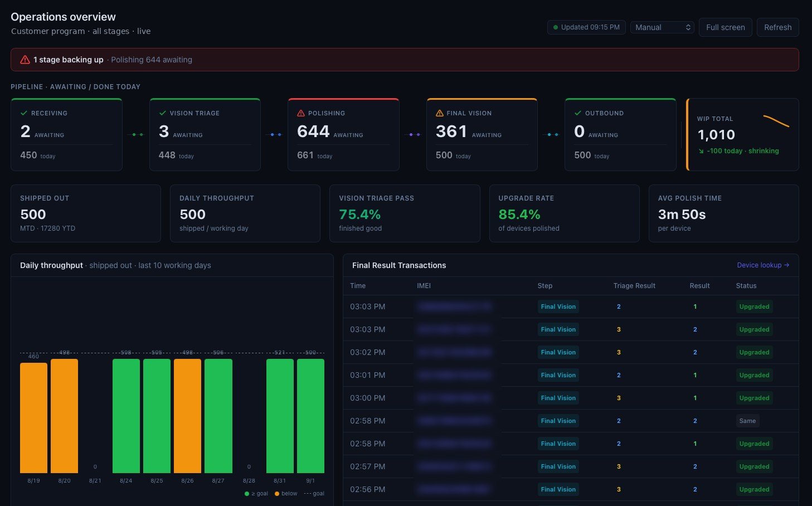
Task: Select the 03:02 PM transaction row time
Action: (368, 352)
